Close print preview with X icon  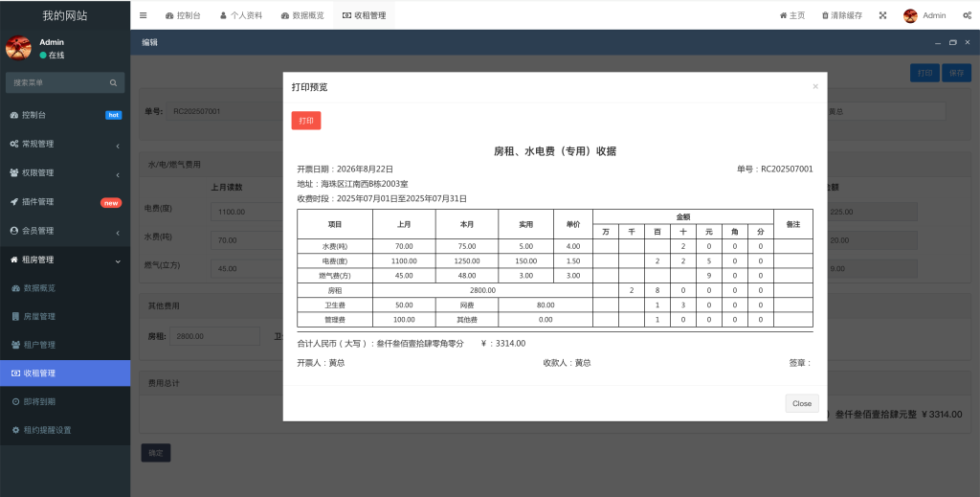pyautogui.click(x=815, y=86)
